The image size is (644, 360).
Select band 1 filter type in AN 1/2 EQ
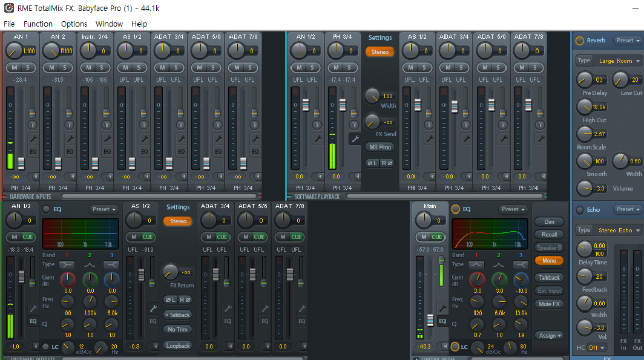pos(67,265)
